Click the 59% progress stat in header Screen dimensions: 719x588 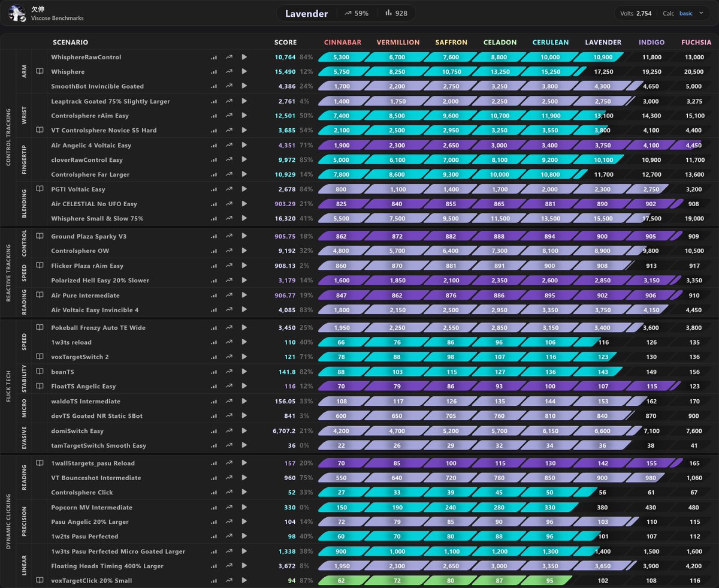coord(357,13)
